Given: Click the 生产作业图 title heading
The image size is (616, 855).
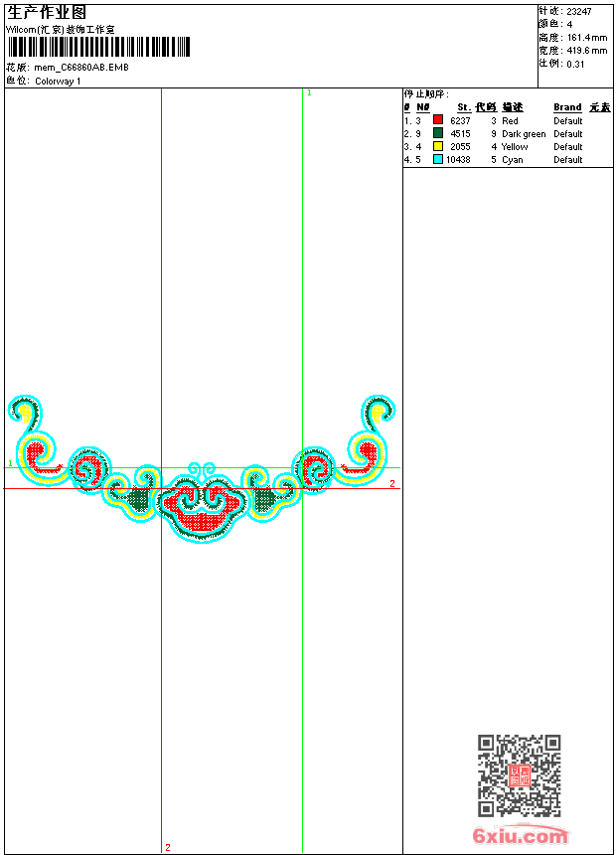Looking at the screenshot, I should click(x=47, y=13).
